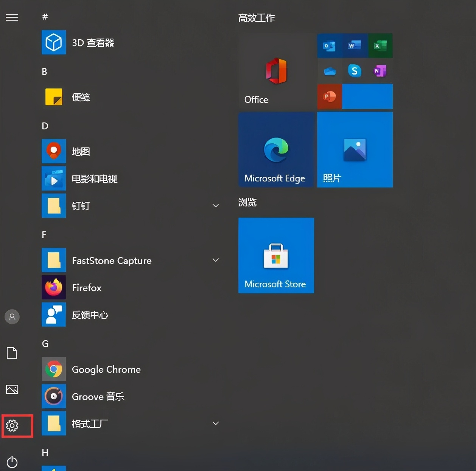This screenshot has width=476, height=471.
Task: Open the Microsoft Edge tile
Action: (x=276, y=150)
